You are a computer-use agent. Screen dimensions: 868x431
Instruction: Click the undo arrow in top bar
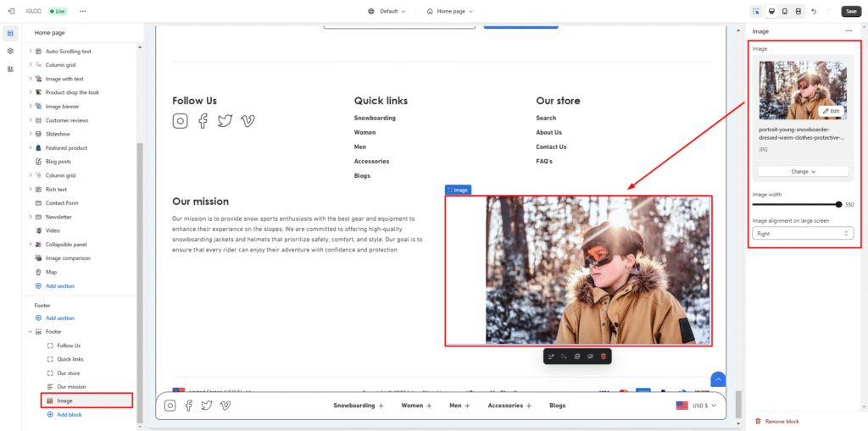(x=814, y=11)
